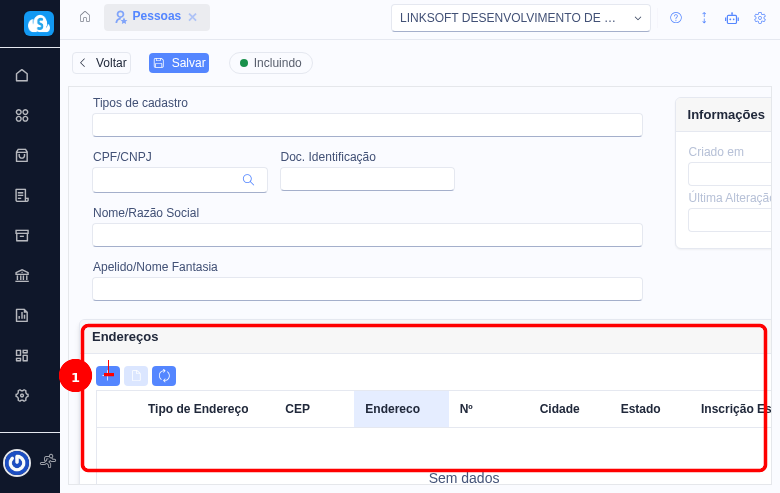The height and width of the screenshot is (493, 780).
Task: Go to the home tab icon in top bar
Action: (85, 17)
